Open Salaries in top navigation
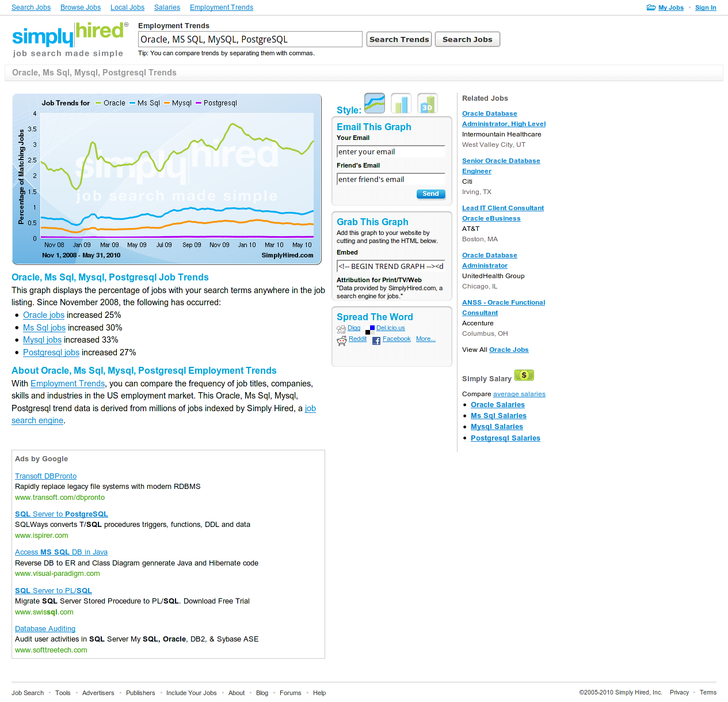 coord(167,7)
